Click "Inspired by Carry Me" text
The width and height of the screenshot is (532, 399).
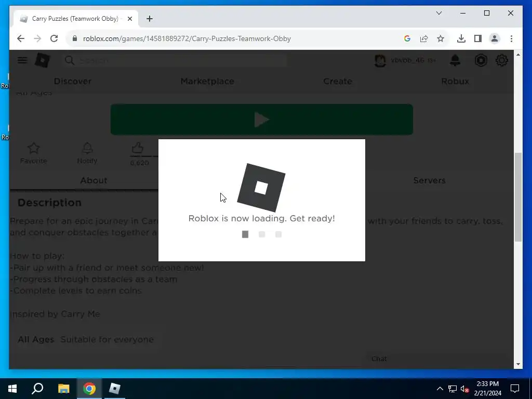55,314
